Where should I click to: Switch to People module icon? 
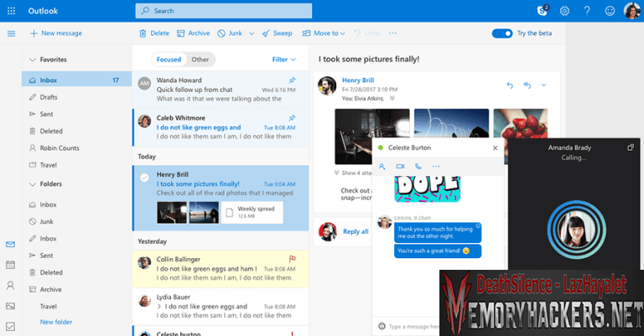[11, 286]
